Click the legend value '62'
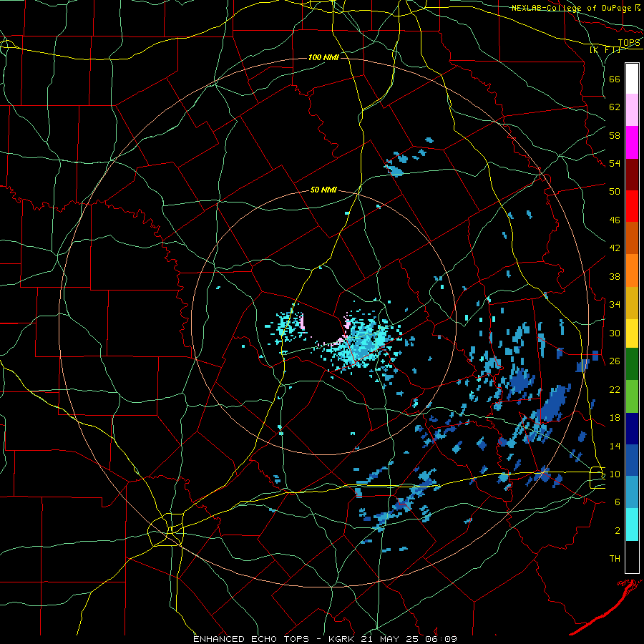Screen dimensions: 644x644 point(615,107)
